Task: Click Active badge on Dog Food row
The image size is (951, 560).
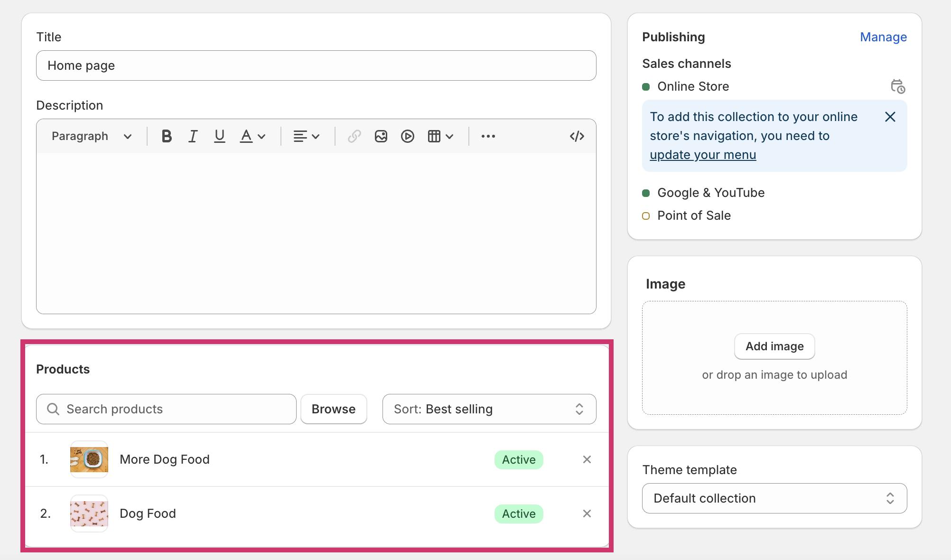Action: coord(519,514)
